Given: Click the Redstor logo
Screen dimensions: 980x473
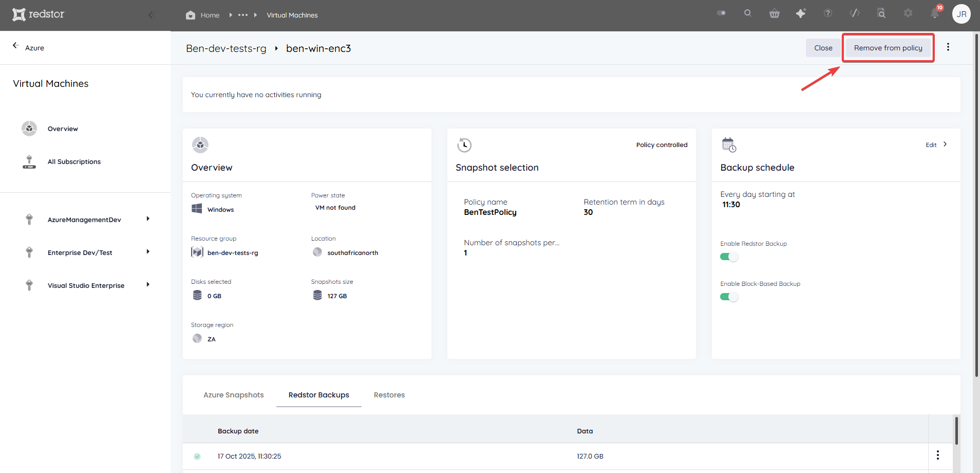Looking at the screenshot, I should coord(39,14).
